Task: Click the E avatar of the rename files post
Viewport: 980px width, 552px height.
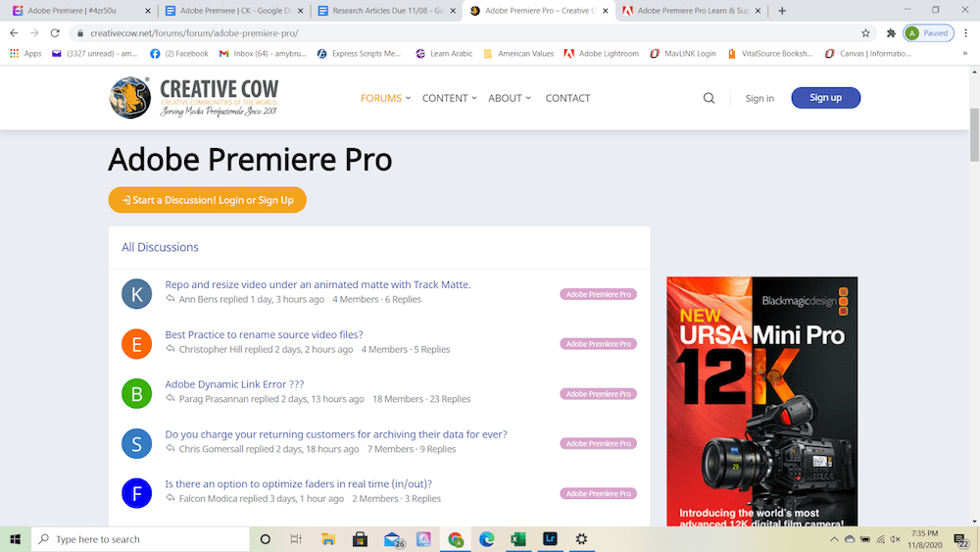Action: (x=136, y=344)
